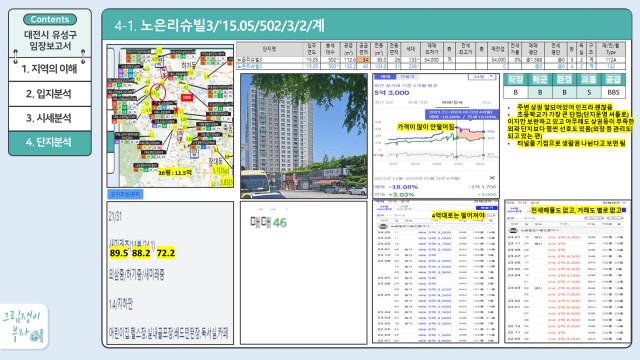Click the green Contents pill label
640x360 pixels.
[x=50, y=19]
